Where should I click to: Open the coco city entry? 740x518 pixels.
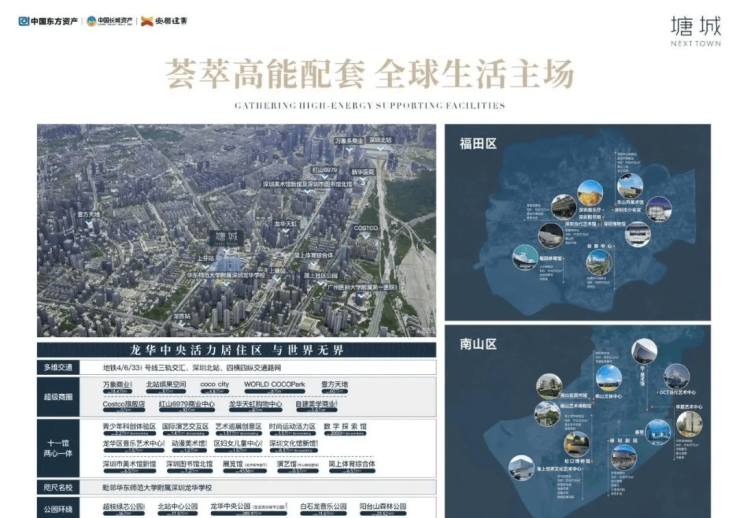click(215, 384)
